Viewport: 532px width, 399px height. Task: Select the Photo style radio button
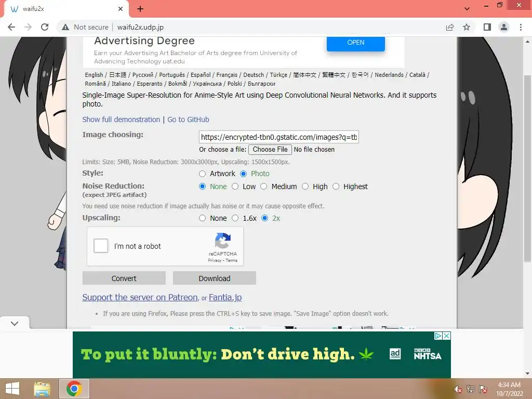tap(243, 174)
